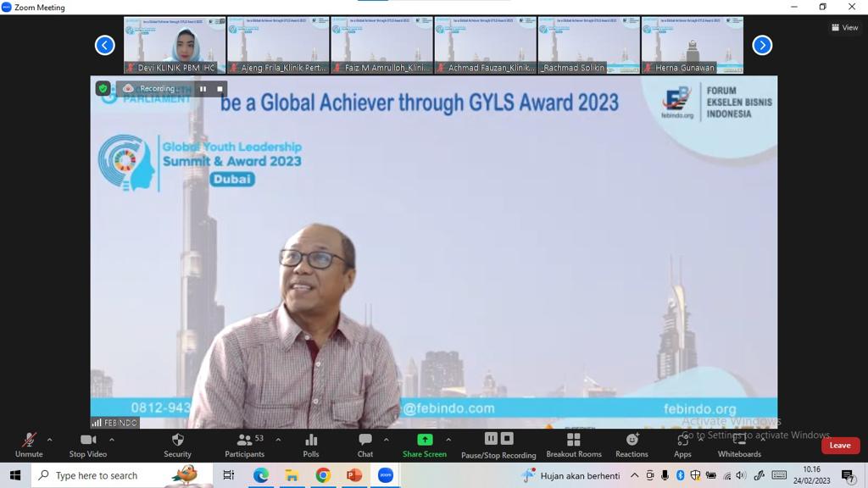Open Wi-Fi network settings tray icon
This screenshot has width=868, height=488.
(x=726, y=475)
